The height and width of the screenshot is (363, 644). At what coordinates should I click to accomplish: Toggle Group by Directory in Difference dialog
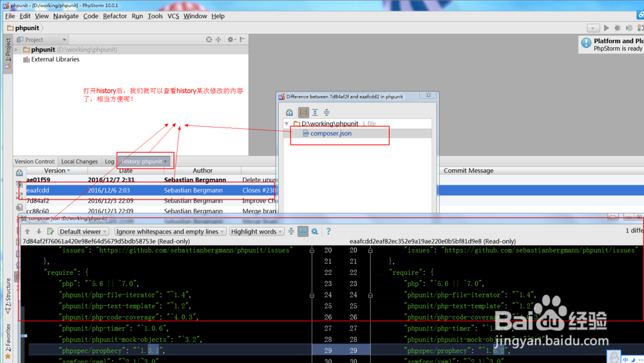(x=303, y=112)
